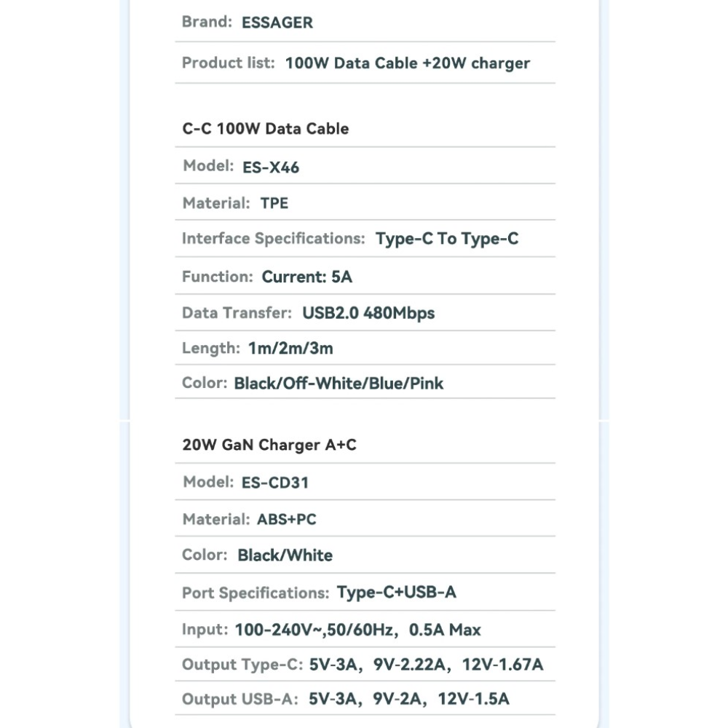Select the cable model value ES-X46
This screenshot has width=728, height=728.
271,167
